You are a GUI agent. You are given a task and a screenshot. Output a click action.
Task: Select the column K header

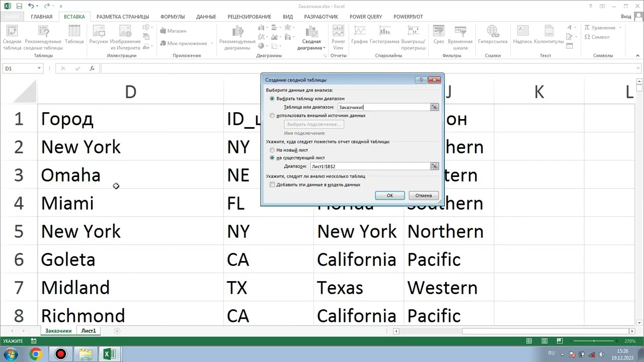pos(539,92)
